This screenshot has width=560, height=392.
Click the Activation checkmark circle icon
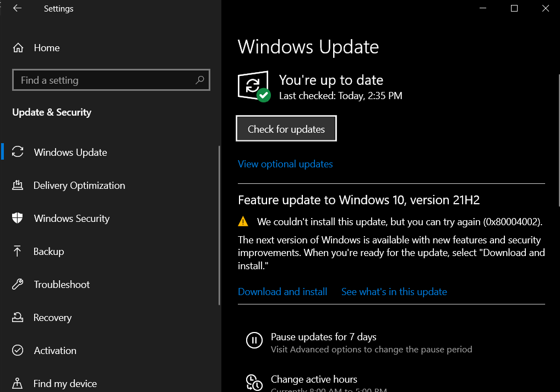tap(18, 350)
